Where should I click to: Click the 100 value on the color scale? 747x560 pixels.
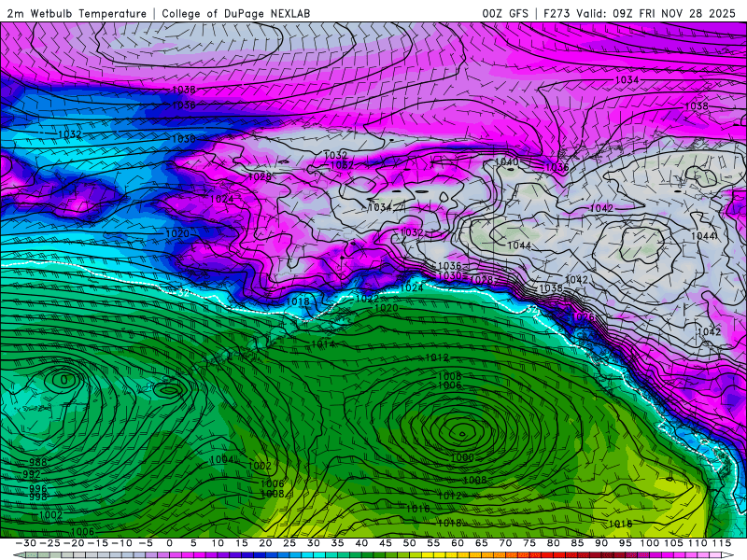(649, 543)
